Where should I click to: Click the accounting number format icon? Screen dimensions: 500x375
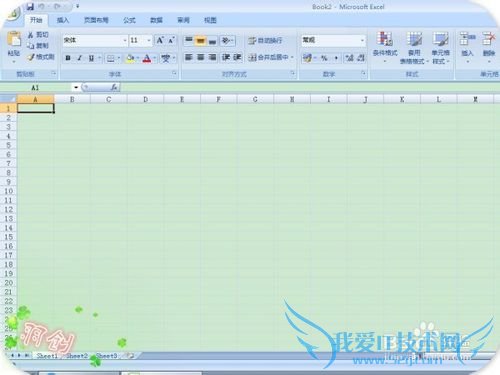[x=307, y=58]
